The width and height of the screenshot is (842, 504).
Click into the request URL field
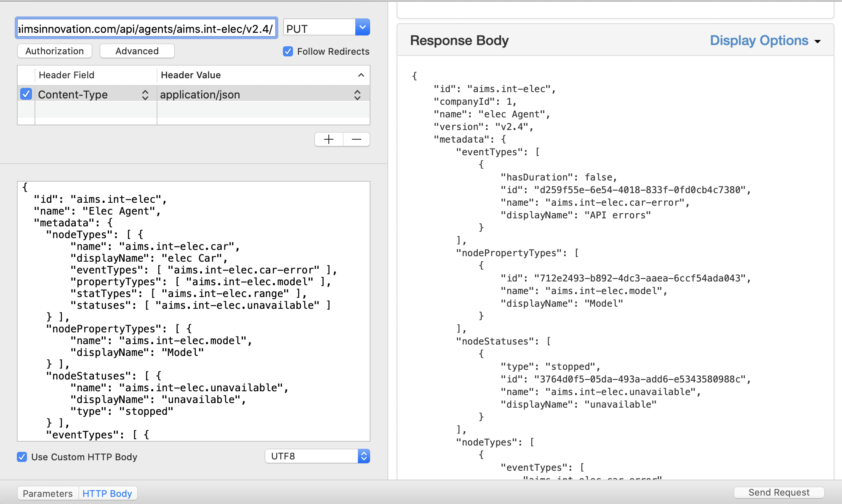click(146, 29)
